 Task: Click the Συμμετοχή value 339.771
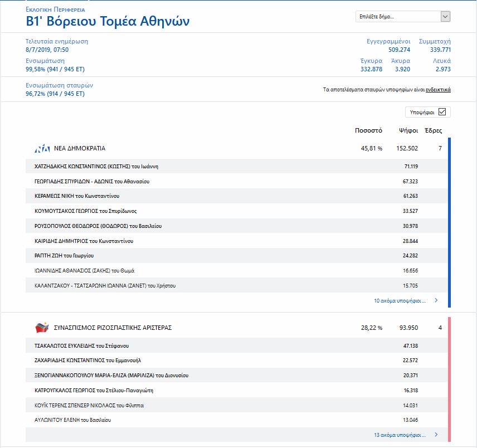(440, 50)
